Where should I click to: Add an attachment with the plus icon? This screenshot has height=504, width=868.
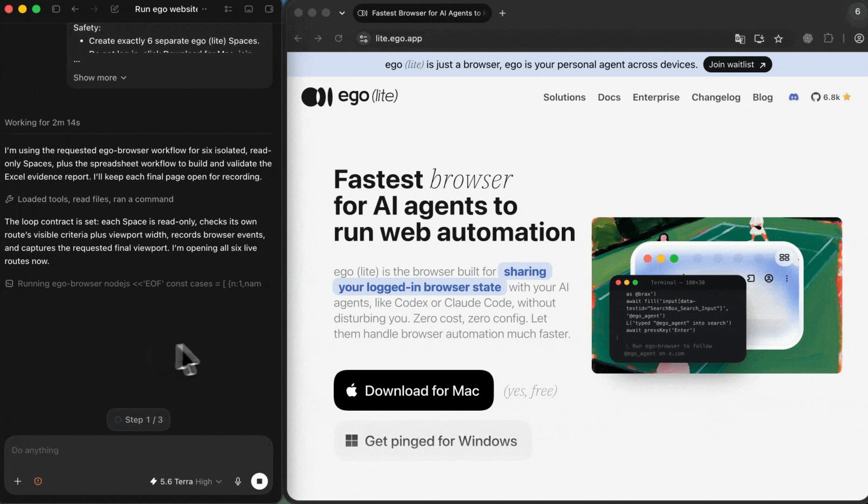(18, 481)
